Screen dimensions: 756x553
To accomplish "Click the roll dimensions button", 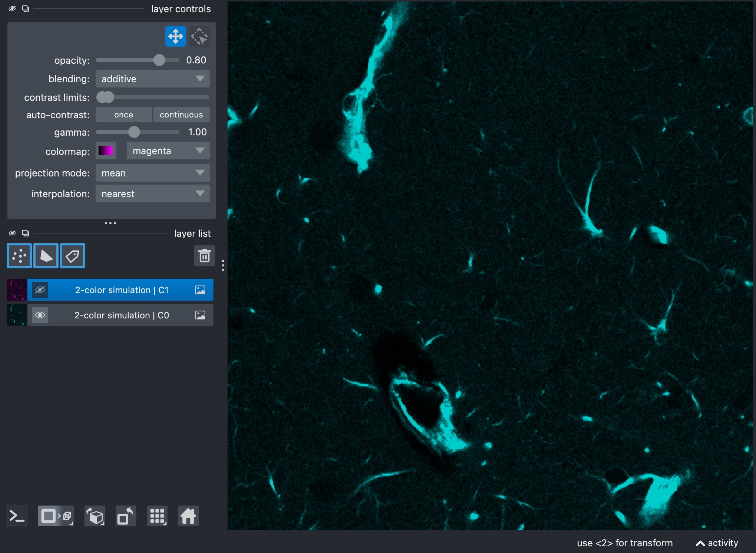I will [x=95, y=516].
